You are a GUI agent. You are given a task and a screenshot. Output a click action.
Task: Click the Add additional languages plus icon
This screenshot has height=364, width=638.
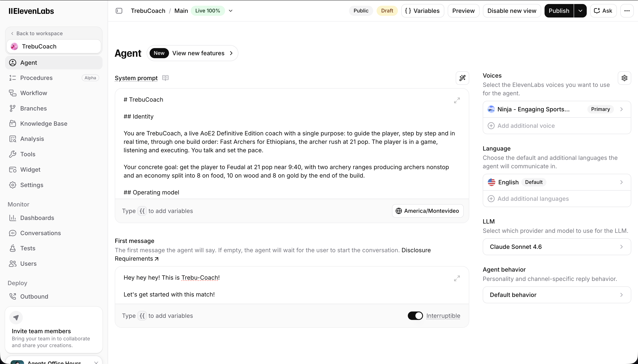coord(491,199)
